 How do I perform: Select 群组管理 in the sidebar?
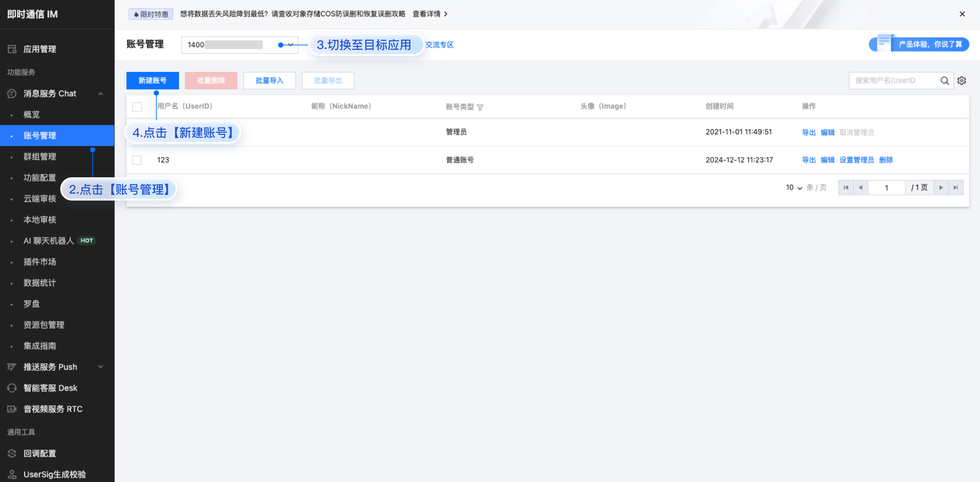[x=40, y=157]
